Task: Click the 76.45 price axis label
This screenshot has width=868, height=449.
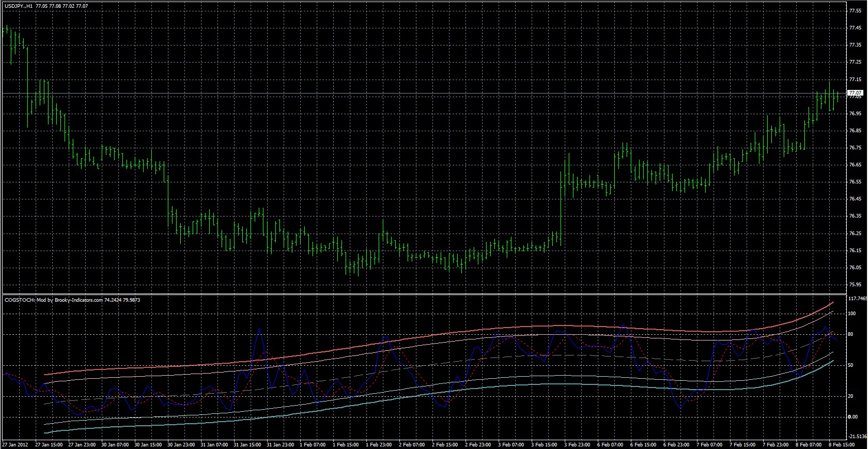Action: tap(855, 199)
